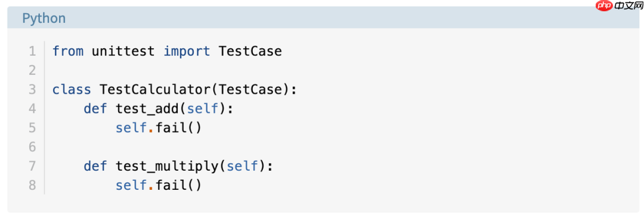Image resolution: width=644 pixels, height=219 pixels.
Task: Click line number 1 in the gutter
Action: tap(32, 52)
